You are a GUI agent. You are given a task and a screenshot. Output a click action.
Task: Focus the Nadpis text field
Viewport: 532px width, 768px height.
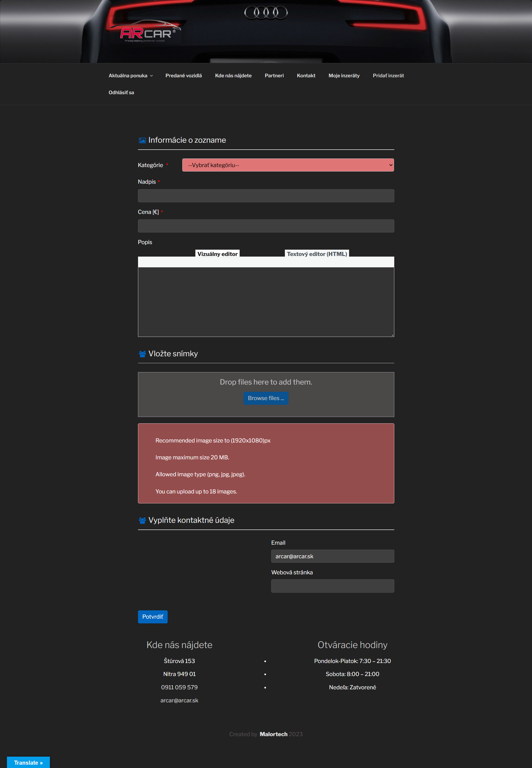pyautogui.click(x=266, y=196)
